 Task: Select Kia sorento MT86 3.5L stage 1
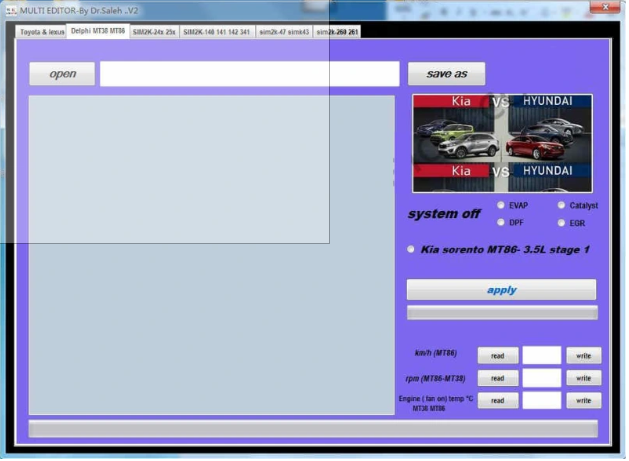pyautogui.click(x=412, y=250)
